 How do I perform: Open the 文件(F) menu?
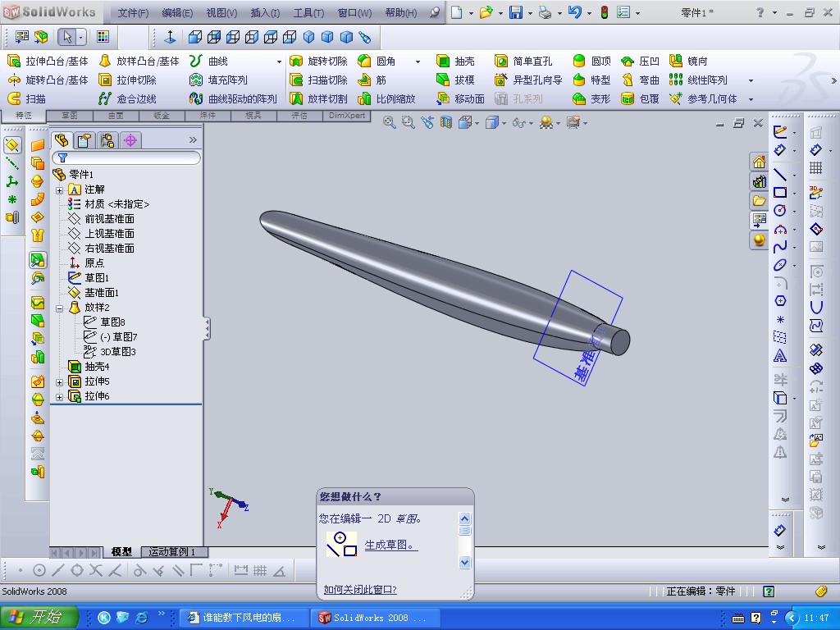pos(132,12)
